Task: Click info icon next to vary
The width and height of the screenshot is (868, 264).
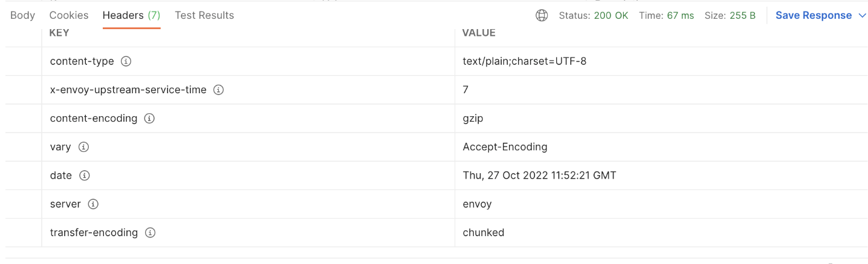Action: click(x=83, y=147)
